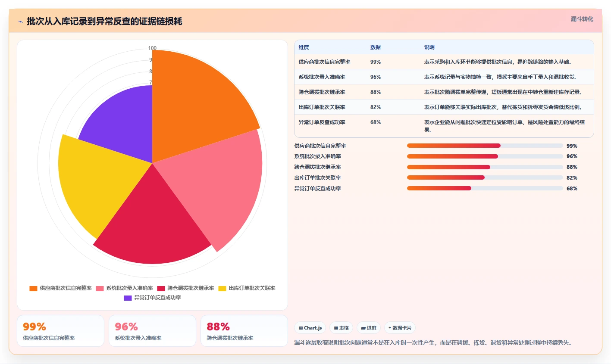Click the description starting 表示企业能从问题批次
This screenshot has height=364, width=611.
click(504, 126)
